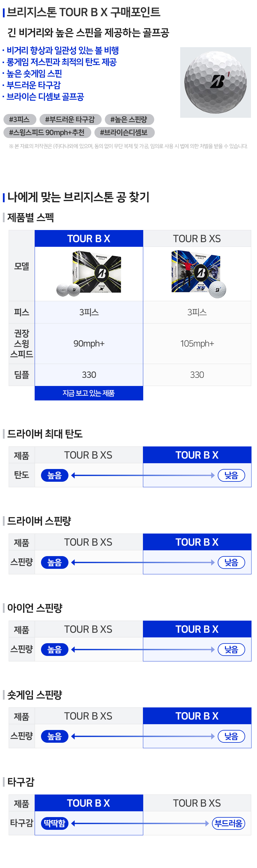
Task: Click TOUR B X header in 타구감 table
Action: 89,803
